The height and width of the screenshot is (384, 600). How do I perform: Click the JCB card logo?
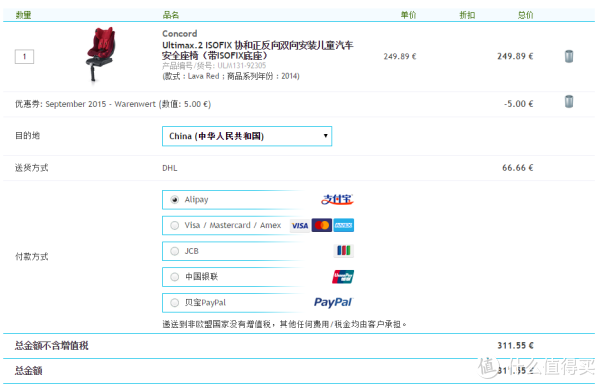click(x=344, y=251)
